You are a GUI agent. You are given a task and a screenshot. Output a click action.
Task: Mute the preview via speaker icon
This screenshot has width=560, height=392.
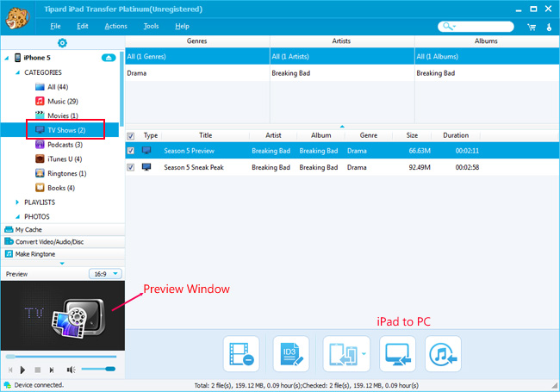[71, 370]
